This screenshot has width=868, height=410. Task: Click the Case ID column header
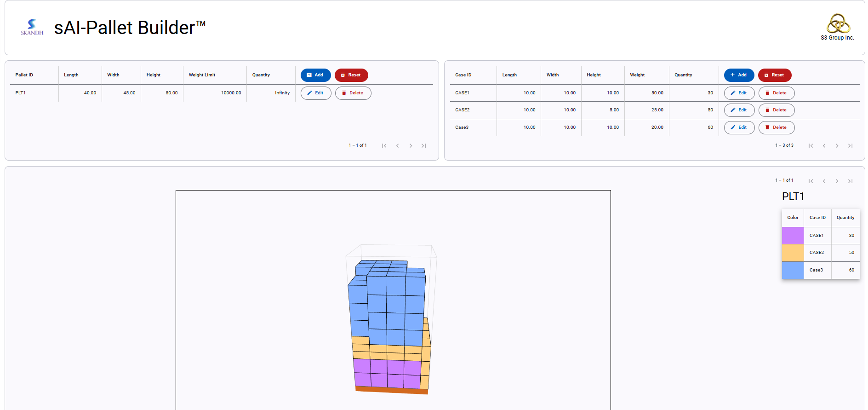(x=463, y=75)
